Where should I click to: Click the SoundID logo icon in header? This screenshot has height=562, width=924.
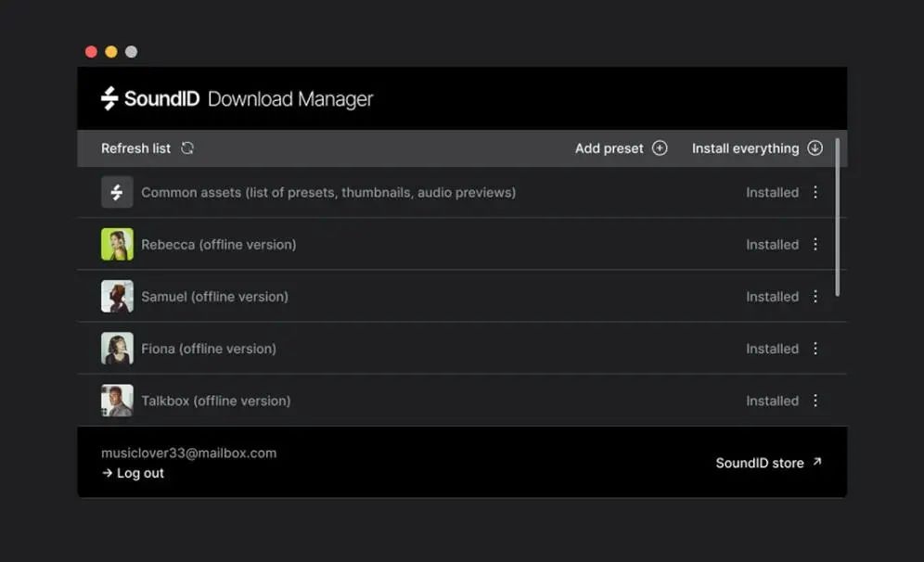click(x=109, y=98)
